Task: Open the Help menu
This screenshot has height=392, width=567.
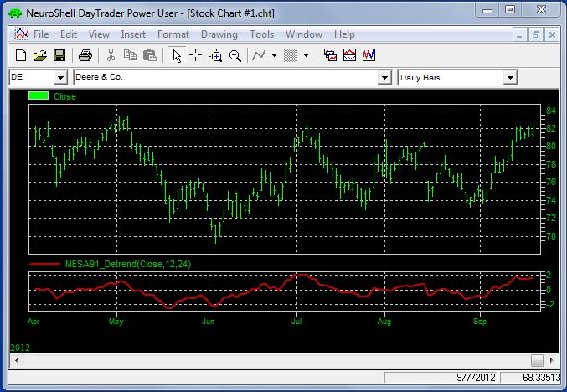Action: [344, 34]
